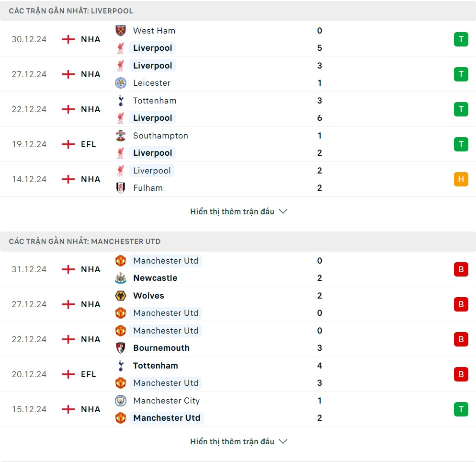Click the Fulham club crest
476x462 pixels.
(121, 188)
